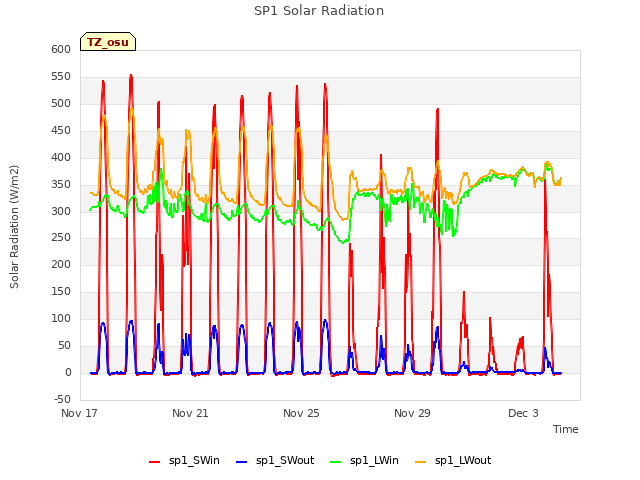Image resolution: width=640 pixels, height=480 pixels.
Task: Click the Nov 25 x-axis tick label
Action: click(301, 413)
